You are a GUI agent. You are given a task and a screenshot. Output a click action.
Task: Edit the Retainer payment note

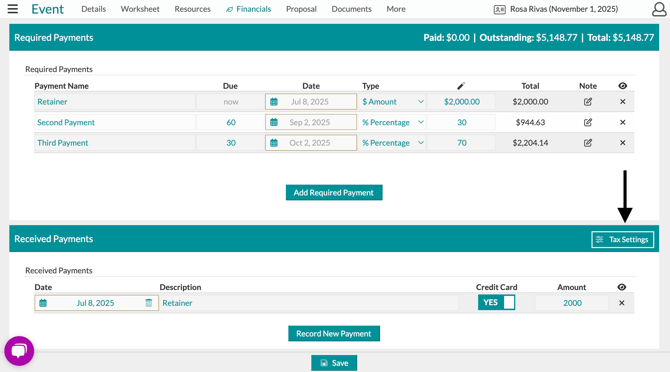(x=588, y=102)
